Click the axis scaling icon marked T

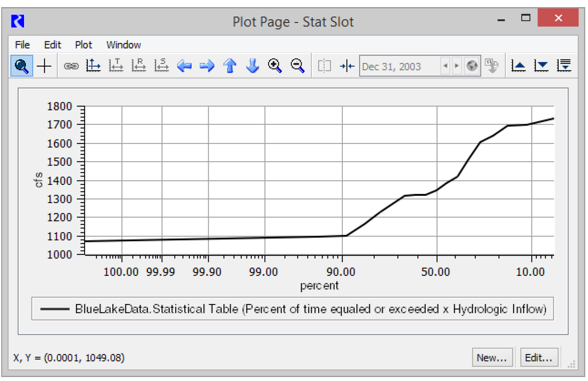(116, 66)
